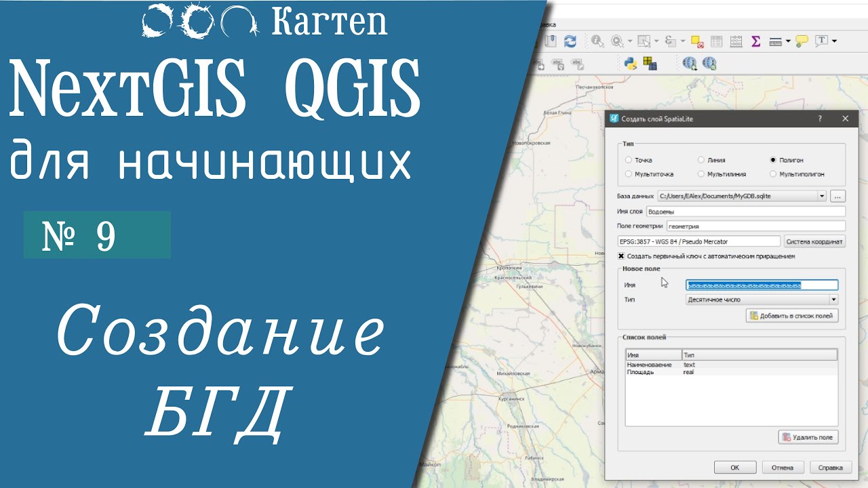868x488 pixels.
Task: Click the Statistical Summary sigma icon
Action: [755, 41]
